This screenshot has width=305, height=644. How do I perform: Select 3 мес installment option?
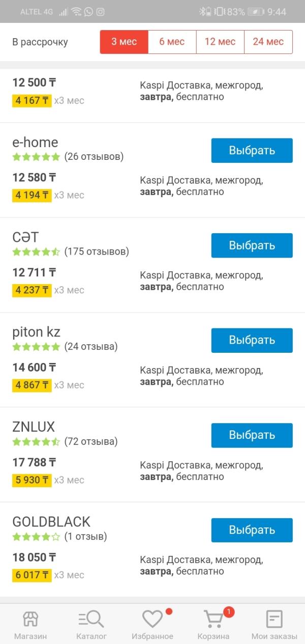124,42
